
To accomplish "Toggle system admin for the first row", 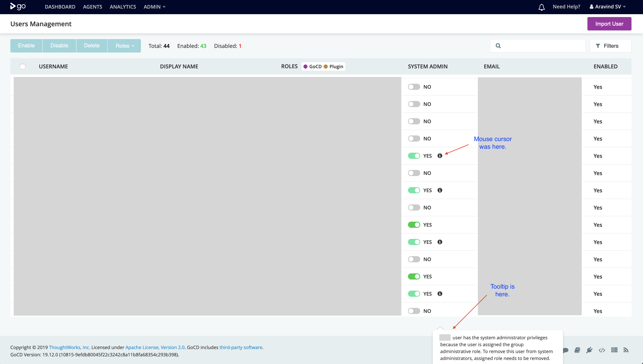I will pos(414,87).
